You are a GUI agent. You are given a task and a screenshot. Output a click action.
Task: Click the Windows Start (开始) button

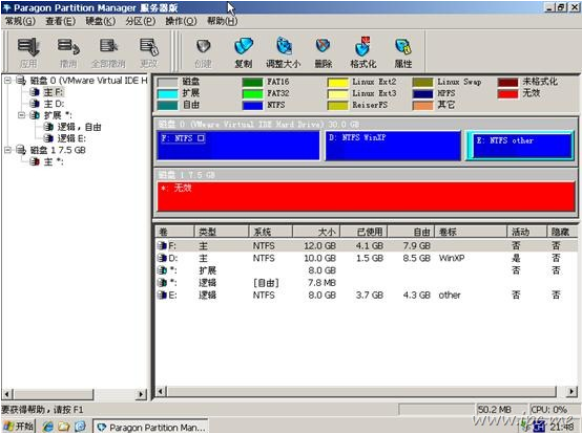click(18, 426)
